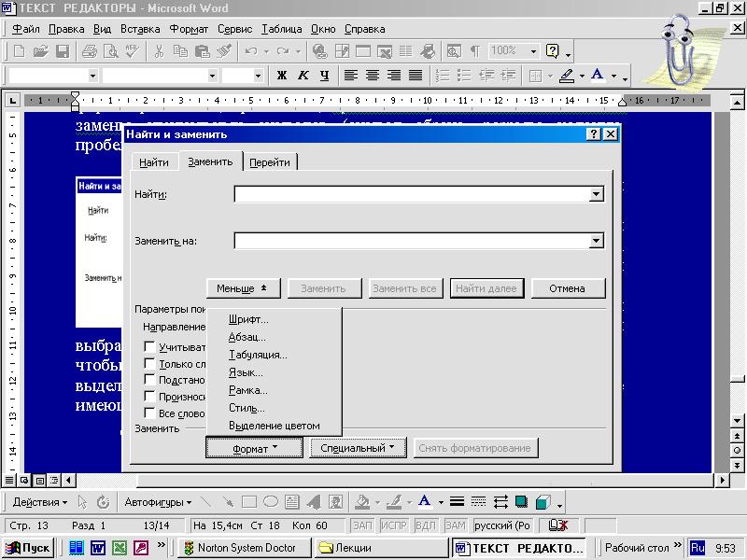This screenshot has width=747, height=560.
Task: Click the 3-D effects drawing icon
Action: 543,502
